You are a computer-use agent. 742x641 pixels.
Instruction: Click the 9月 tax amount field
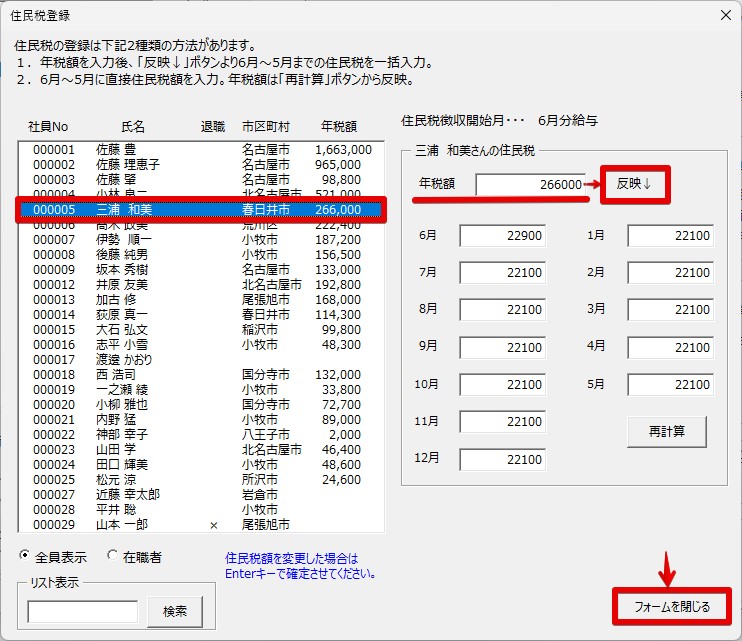pos(503,347)
